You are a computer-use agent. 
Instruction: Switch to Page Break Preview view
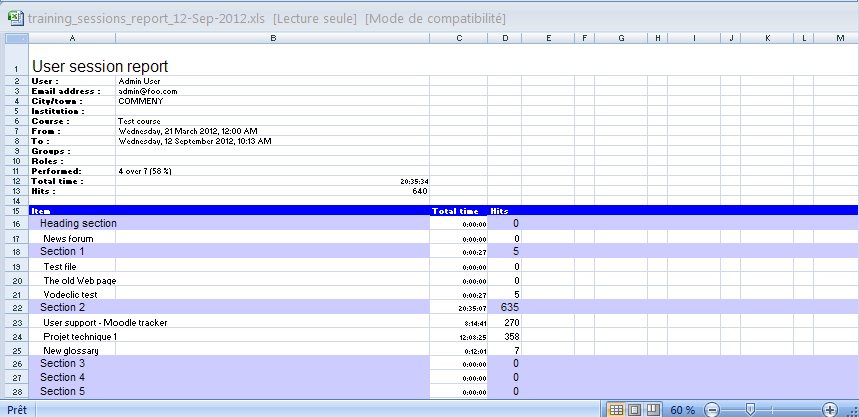point(652,410)
